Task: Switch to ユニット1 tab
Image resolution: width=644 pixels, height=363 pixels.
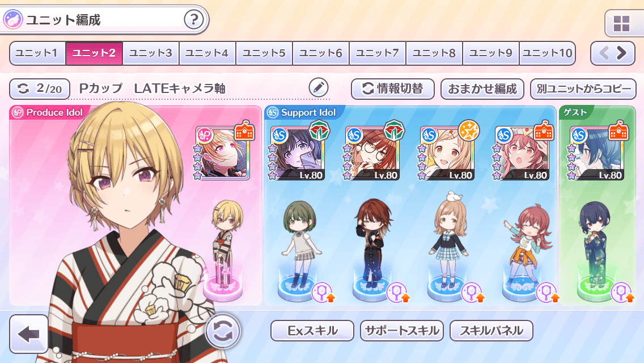Action: click(37, 53)
